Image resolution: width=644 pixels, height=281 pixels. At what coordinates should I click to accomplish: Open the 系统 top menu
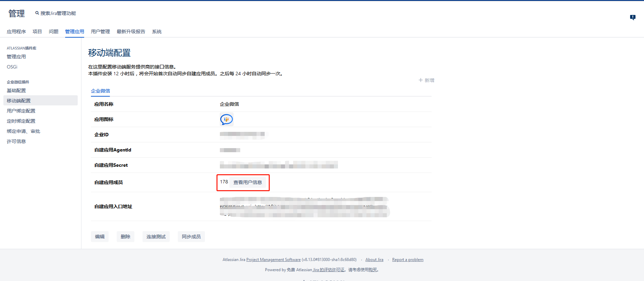click(156, 32)
